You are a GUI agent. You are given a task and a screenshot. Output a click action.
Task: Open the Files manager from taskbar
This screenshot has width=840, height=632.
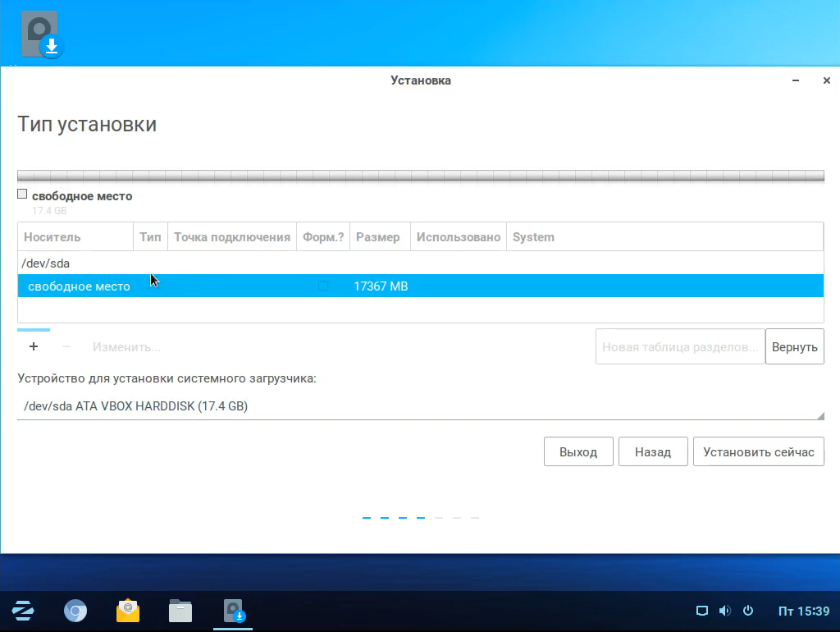[x=180, y=611]
